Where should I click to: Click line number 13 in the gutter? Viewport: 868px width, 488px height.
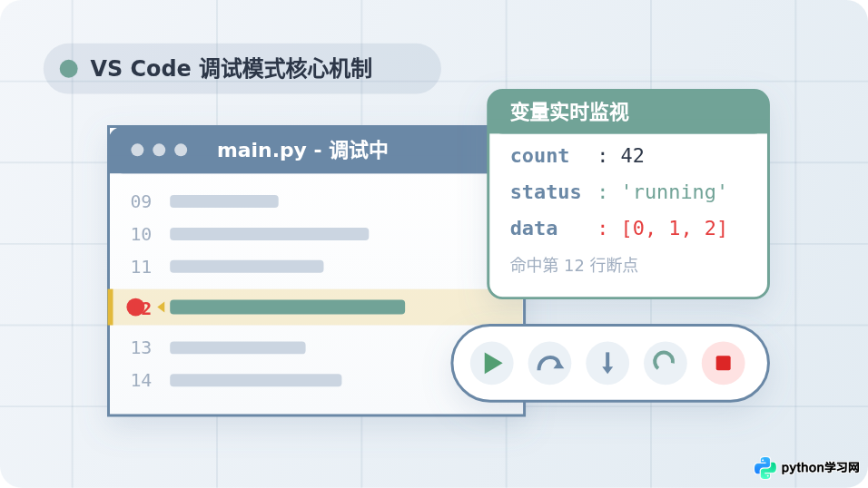pyautogui.click(x=141, y=347)
